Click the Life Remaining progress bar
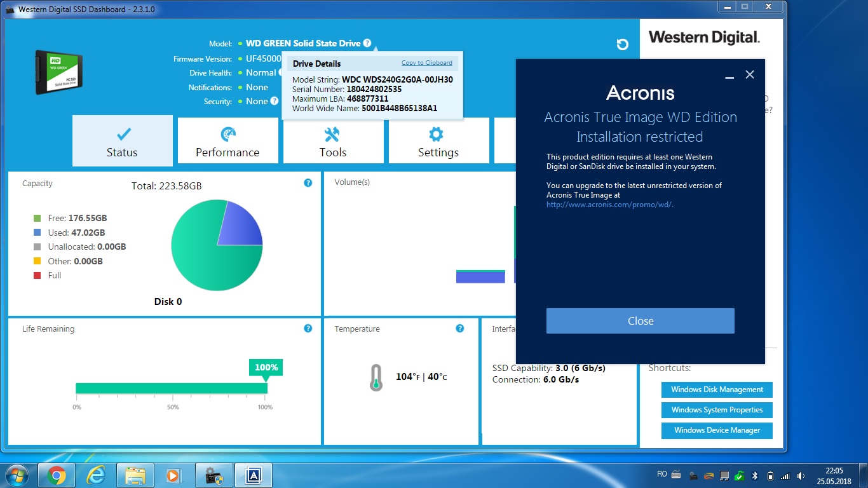Viewport: 868px width, 488px height. tap(172, 388)
